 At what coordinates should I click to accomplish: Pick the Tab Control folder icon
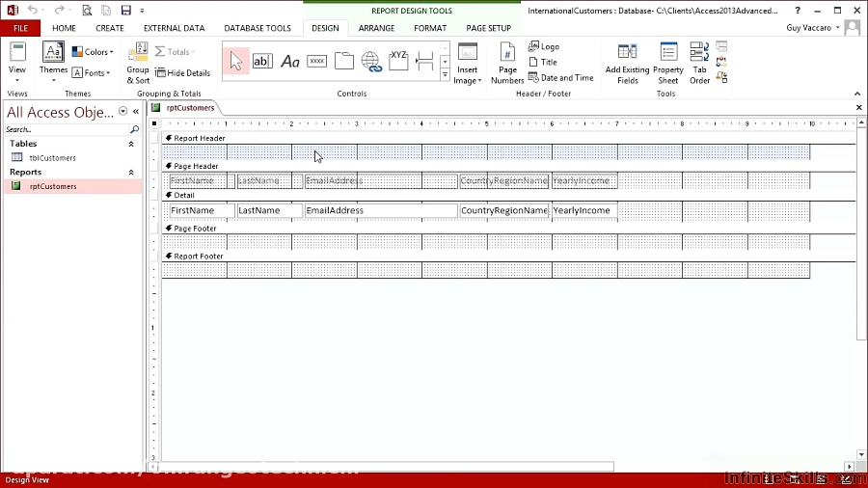(x=344, y=62)
